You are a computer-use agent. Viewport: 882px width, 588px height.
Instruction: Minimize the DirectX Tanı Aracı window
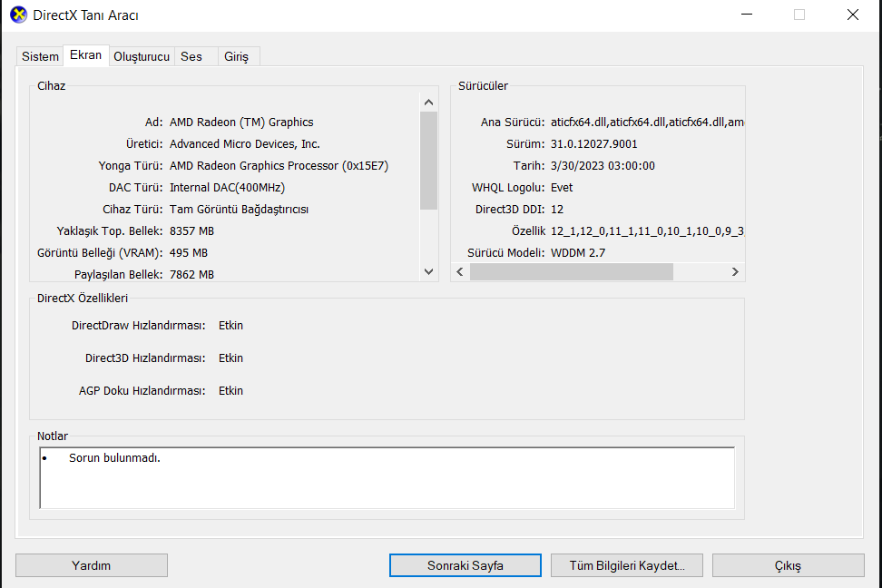click(747, 15)
